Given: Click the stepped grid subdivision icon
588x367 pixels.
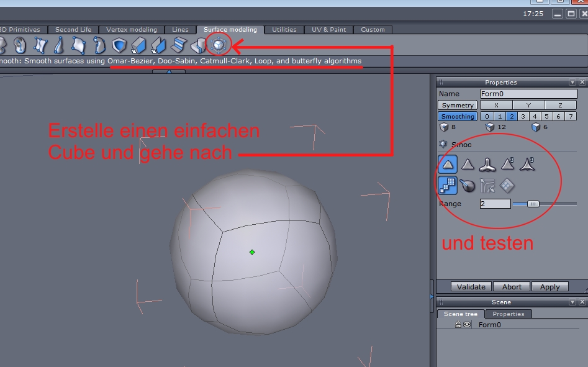Looking at the screenshot, I should (448, 186).
